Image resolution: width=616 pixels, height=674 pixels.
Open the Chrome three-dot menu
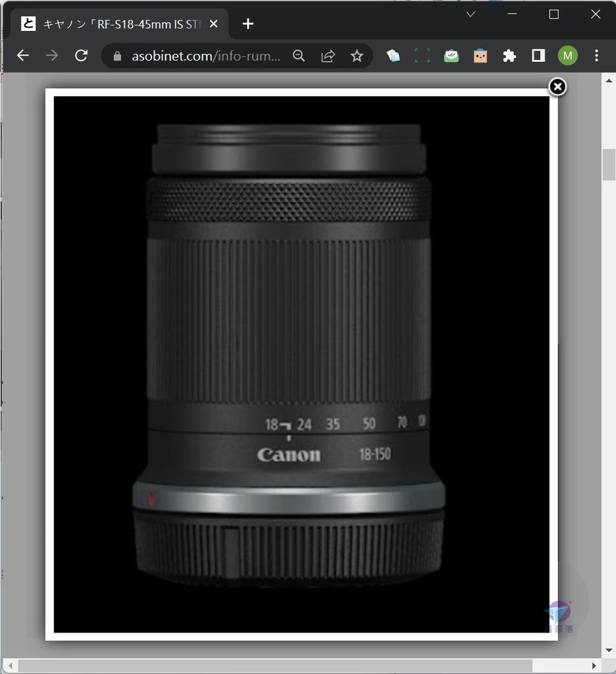[596, 55]
